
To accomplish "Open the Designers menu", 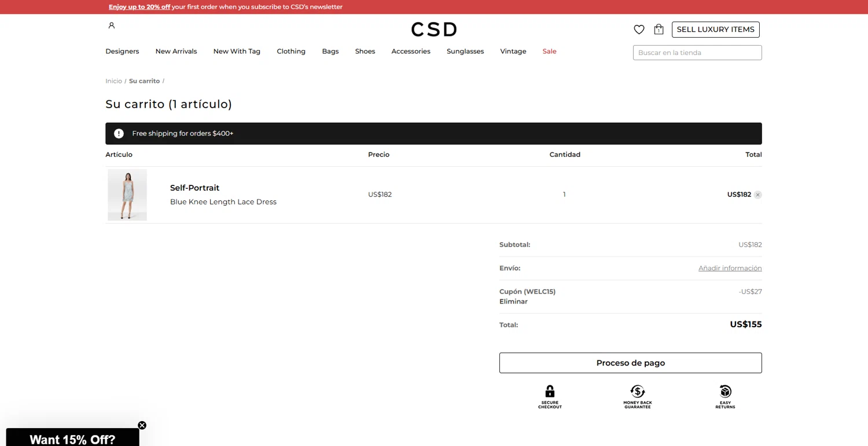I will (122, 52).
